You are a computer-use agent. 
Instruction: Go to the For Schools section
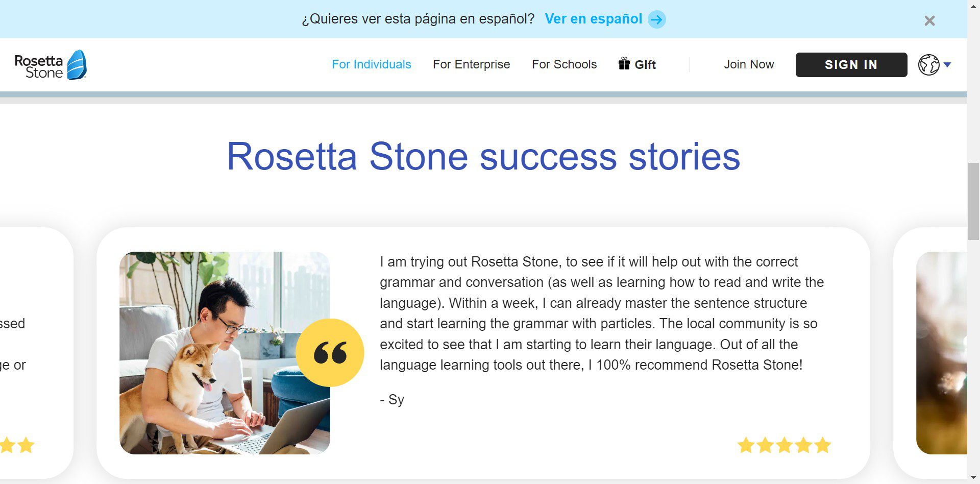click(564, 64)
